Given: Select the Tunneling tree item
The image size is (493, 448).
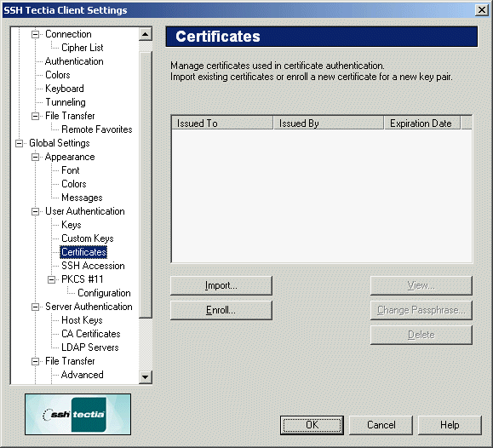Looking at the screenshot, I should coord(66,102).
